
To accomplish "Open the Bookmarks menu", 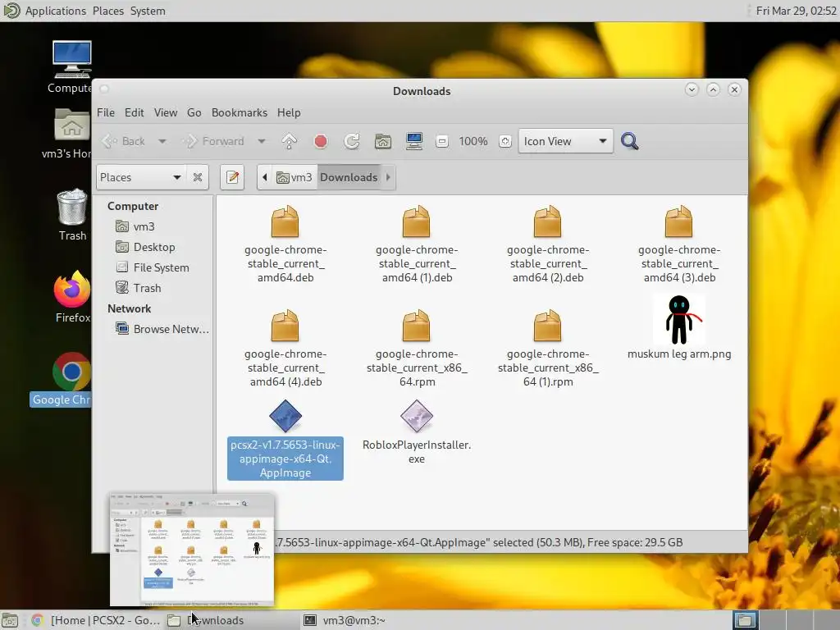I will pyautogui.click(x=239, y=112).
